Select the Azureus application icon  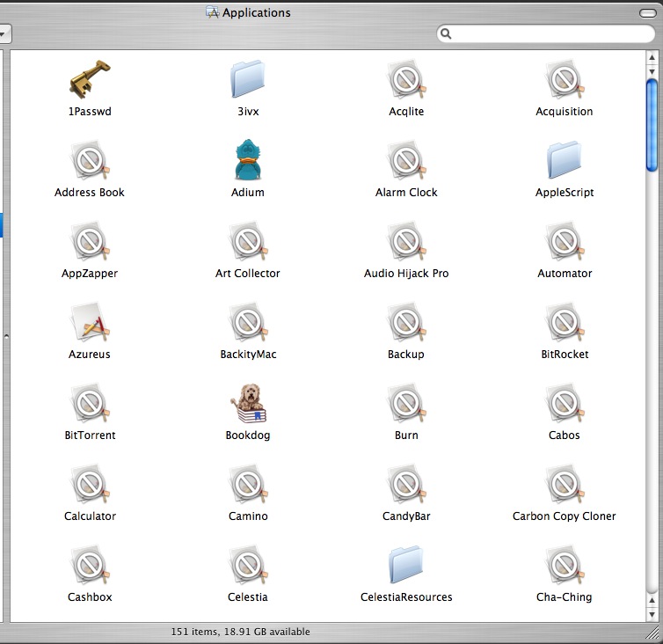point(90,322)
